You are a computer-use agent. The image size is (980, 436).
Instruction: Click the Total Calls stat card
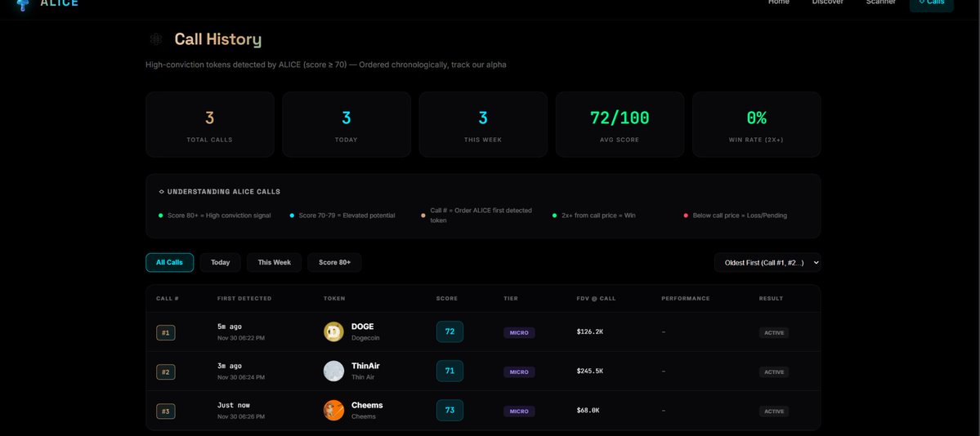[210, 124]
